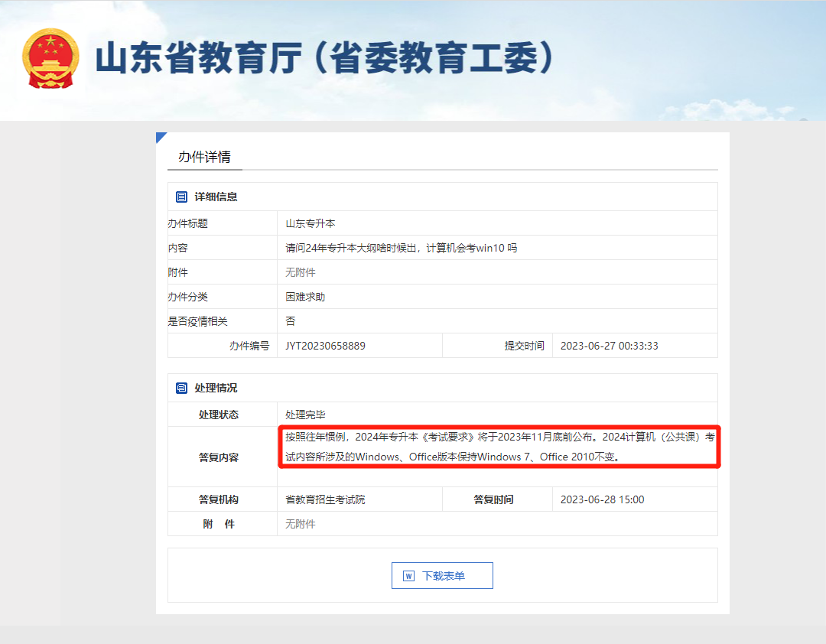The height and width of the screenshot is (644, 826).
Task: Open the 无附件 link in 处理情况 section
Action: pyautogui.click(x=299, y=524)
